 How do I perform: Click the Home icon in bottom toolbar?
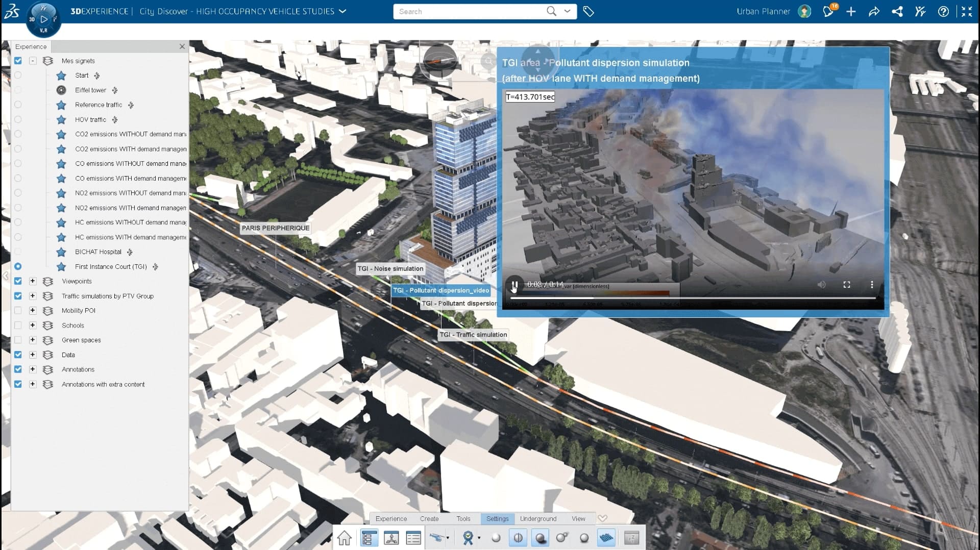click(345, 538)
